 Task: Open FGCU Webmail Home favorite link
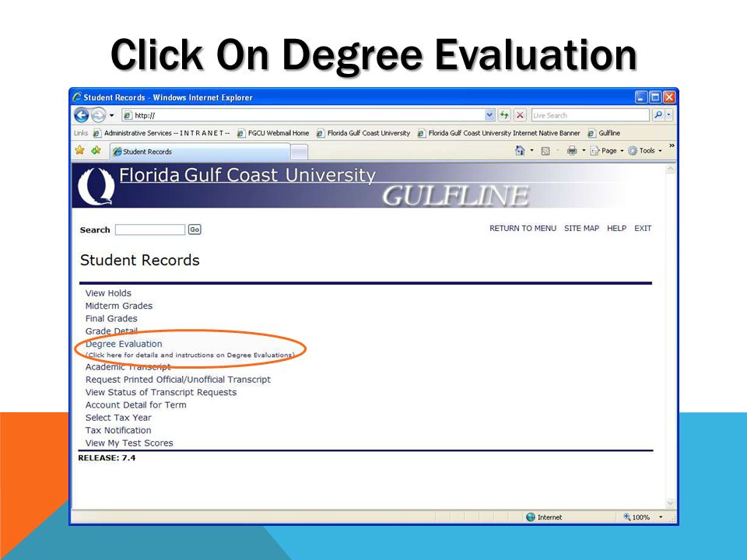273,133
